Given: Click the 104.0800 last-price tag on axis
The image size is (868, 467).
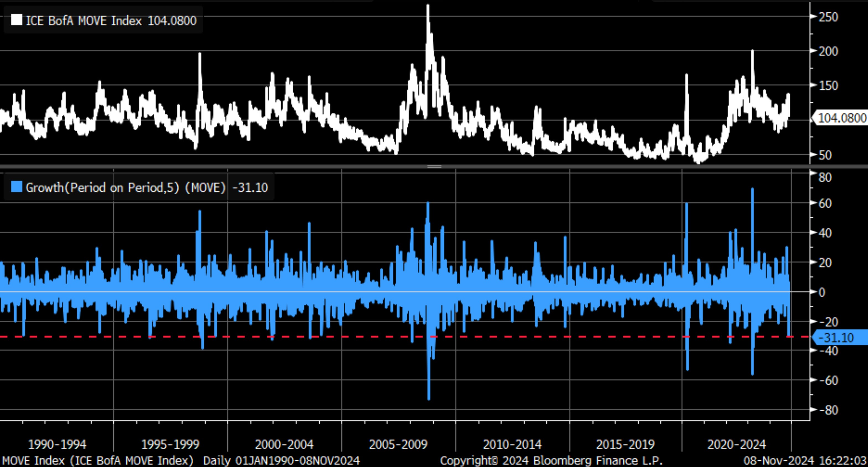Looking at the screenshot, I should point(841,118).
